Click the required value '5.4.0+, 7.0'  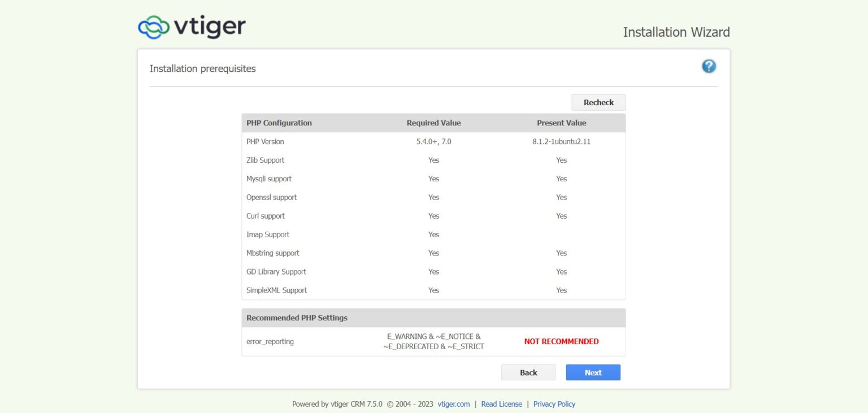tap(433, 142)
